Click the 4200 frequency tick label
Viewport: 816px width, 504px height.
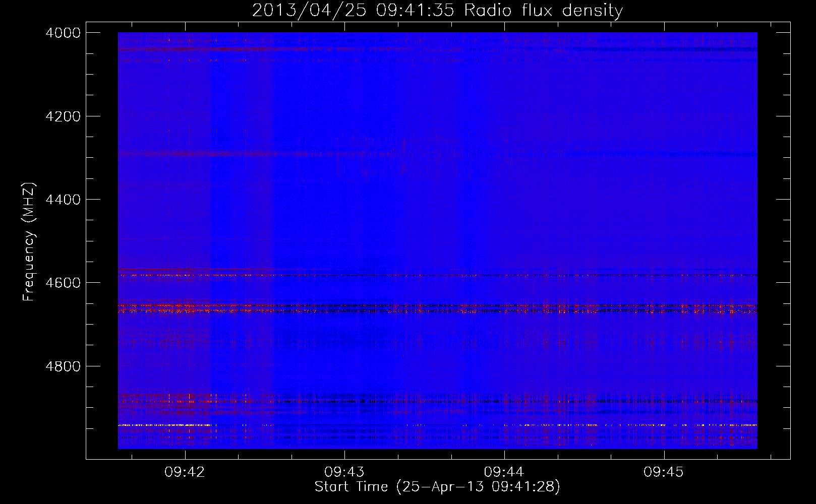(x=63, y=116)
